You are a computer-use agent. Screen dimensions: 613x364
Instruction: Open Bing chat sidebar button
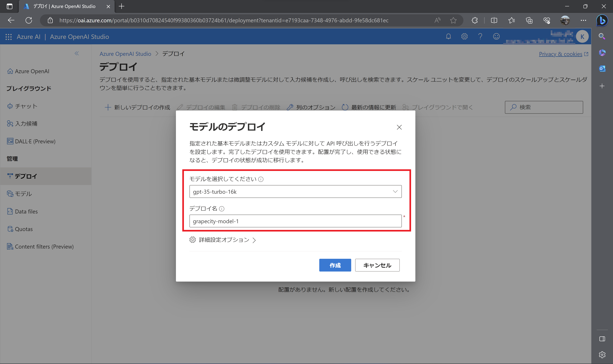[x=602, y=20]
